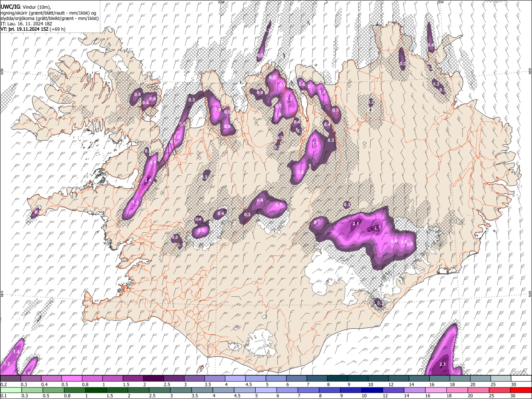Select the light pink swatch labeled 16
Screen dimensions: 532x399
(x=436, y=390)
